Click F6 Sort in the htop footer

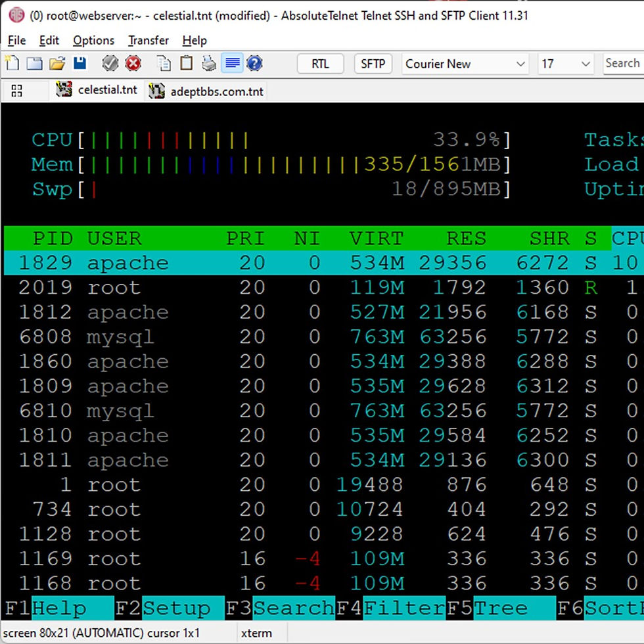pos(600,608)
